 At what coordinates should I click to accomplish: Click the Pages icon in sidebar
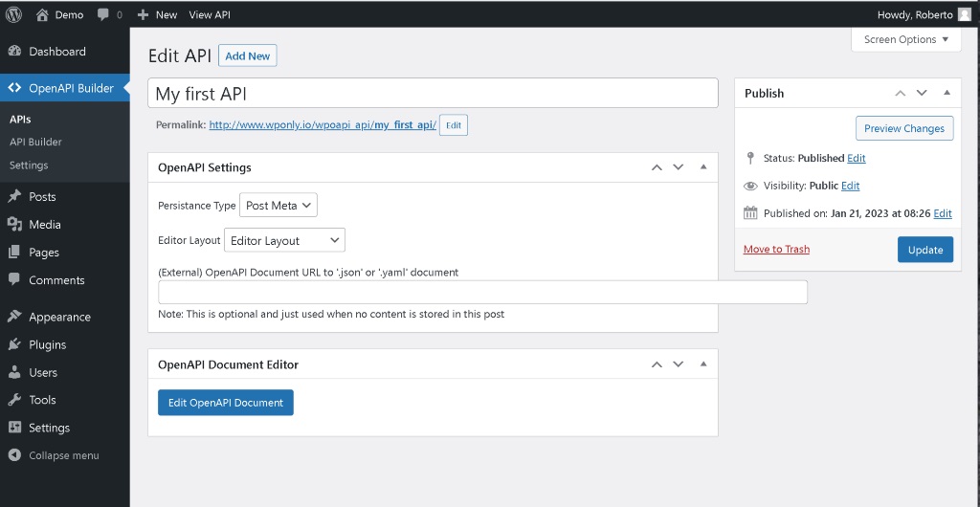(14, 253)
